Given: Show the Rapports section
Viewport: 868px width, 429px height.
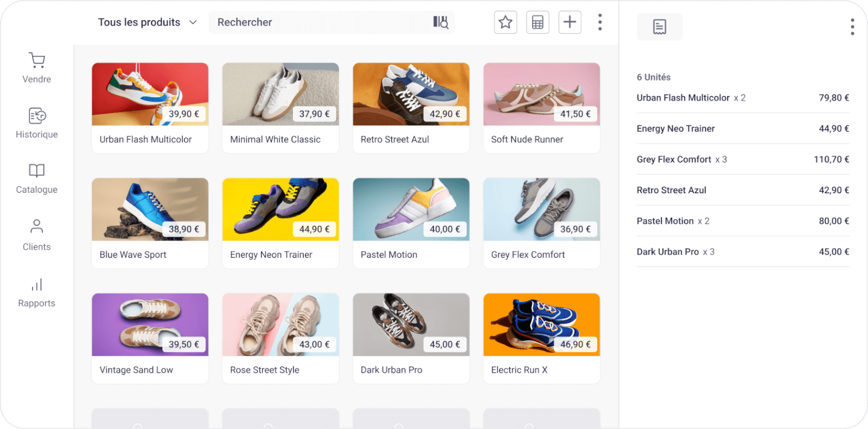Looking at the screenshot, I should [37, 292].
